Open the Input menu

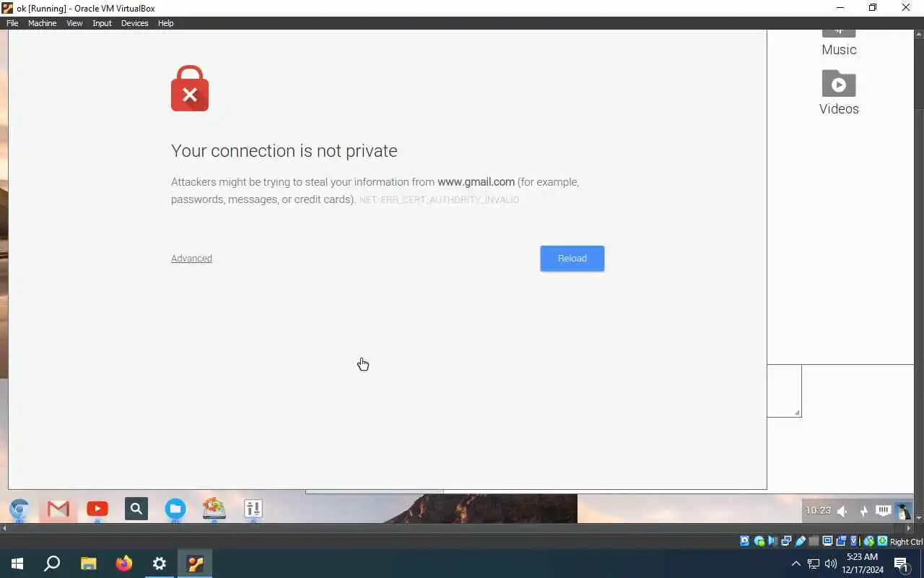102,23
